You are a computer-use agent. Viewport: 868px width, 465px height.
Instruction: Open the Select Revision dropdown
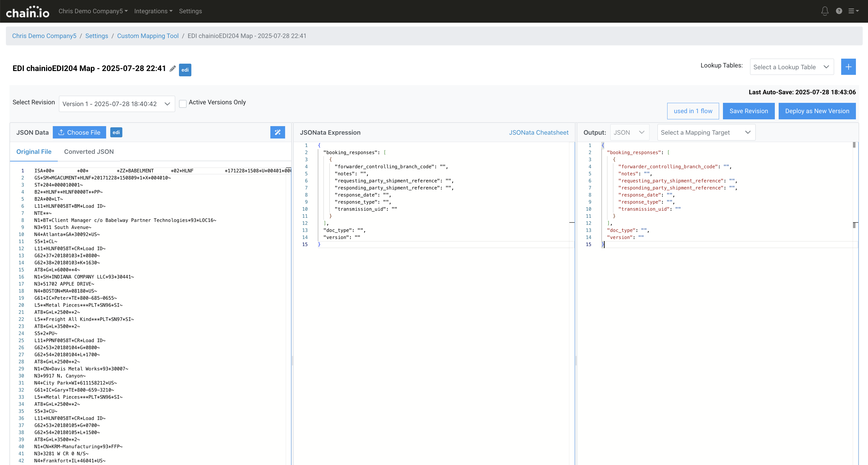coord(116,104)
